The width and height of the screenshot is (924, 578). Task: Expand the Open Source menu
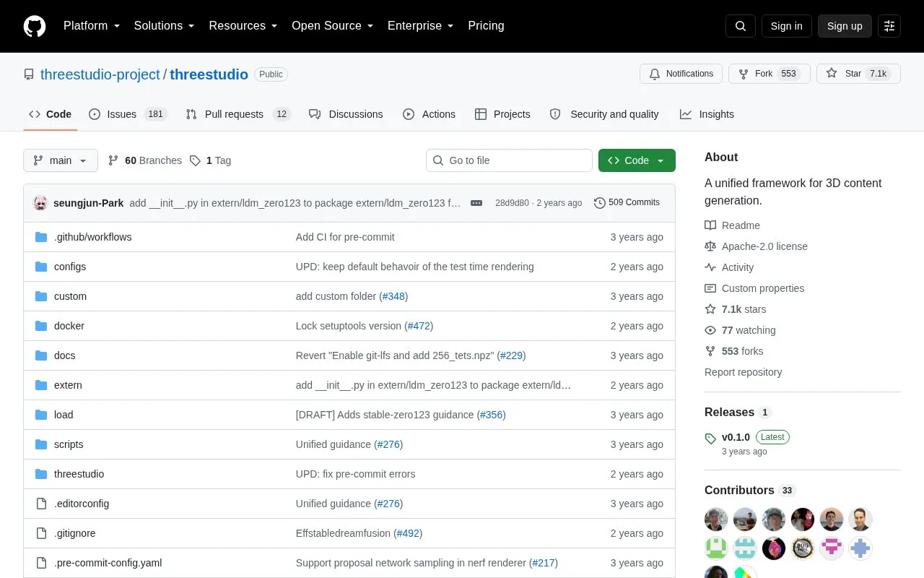tap(333, 26)
